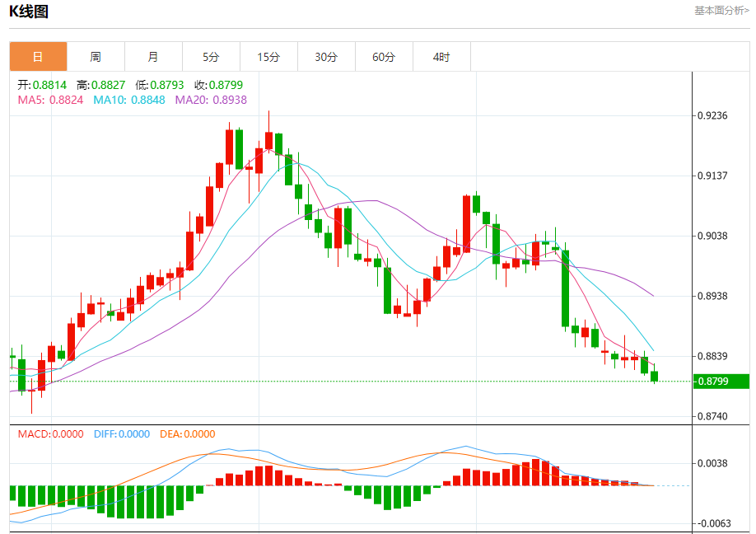Screen dimensions: 756x534
Task: Open the 月 monthly chart tab
Action: 153,57
